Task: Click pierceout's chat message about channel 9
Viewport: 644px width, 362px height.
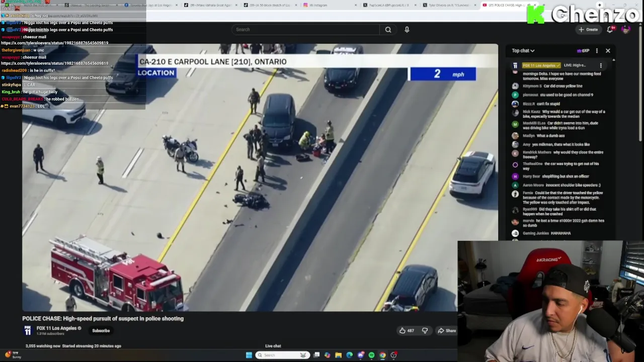Action: [557, 95]
